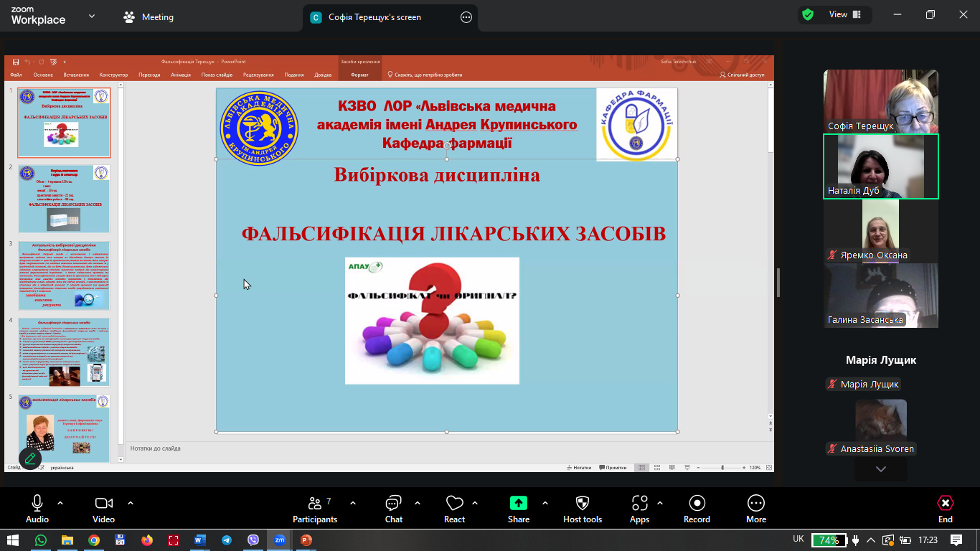Click the View button
Image resolution: width=980 pixels, height=551 pixels.
pyautogui.click(x=837, y=14)
